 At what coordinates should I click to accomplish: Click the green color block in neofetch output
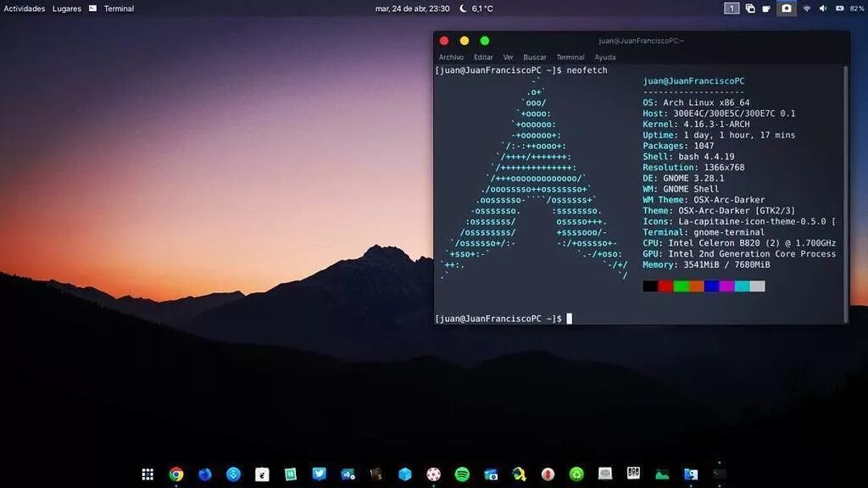coord(681,286)
